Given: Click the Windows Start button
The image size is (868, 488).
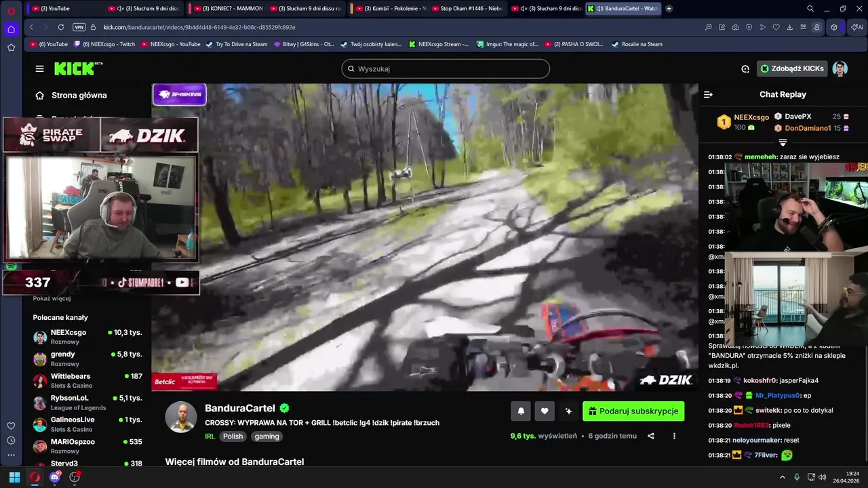Looking at the screenshot, I should coord(14,477).
